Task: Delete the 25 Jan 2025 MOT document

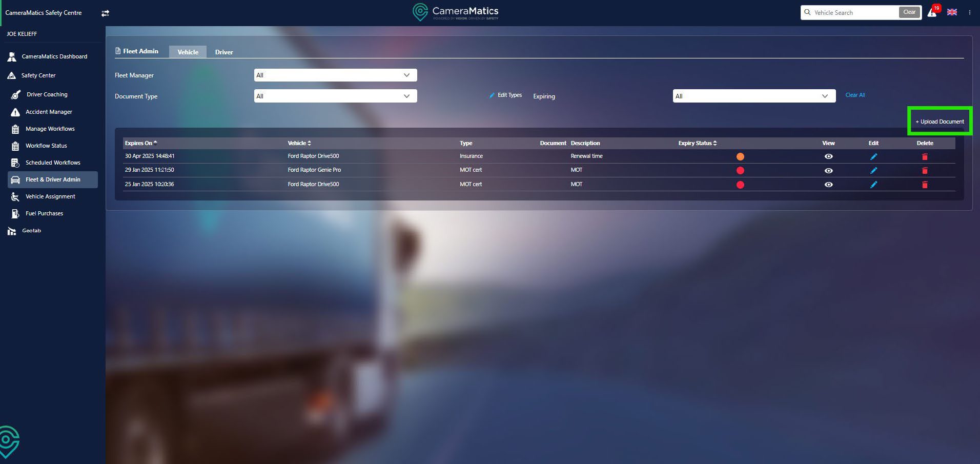Action: pyautogui.click(x=925, y=185)
